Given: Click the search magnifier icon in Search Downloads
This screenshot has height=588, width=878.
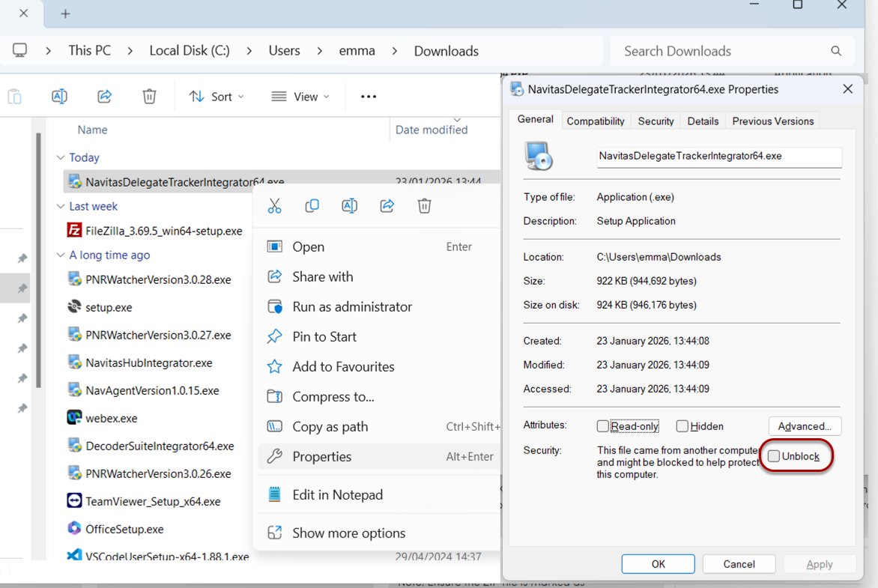Looking at the screenshot, I should coord(836,51).
